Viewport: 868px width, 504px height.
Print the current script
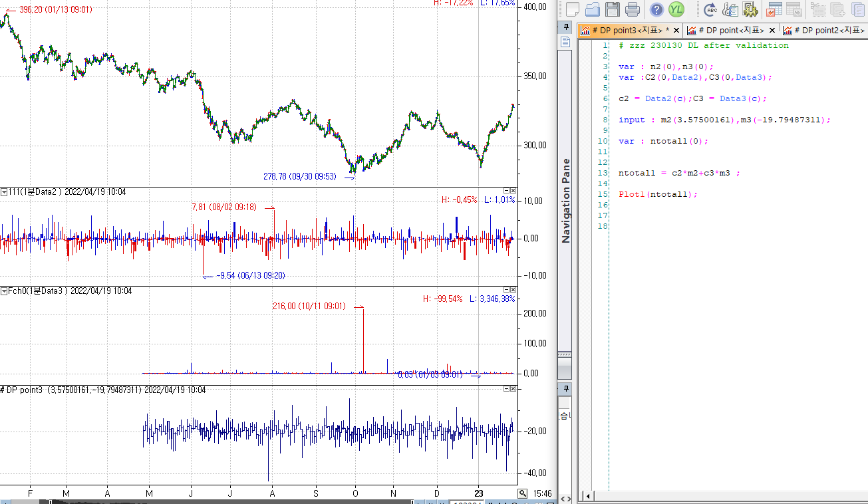click(x=633, y=9)
